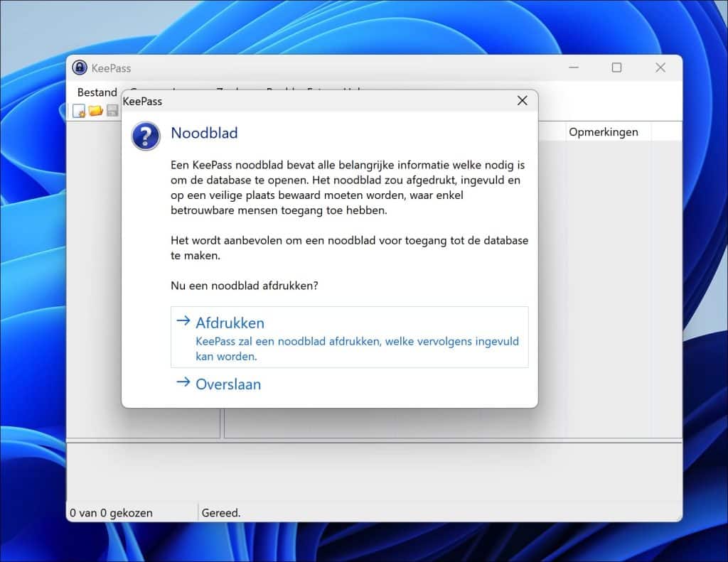Image resolution: width=728 pixels, height=562 pixels.
Task: Click the Opmerkingen column header
Action: click(x=604, y=131)
